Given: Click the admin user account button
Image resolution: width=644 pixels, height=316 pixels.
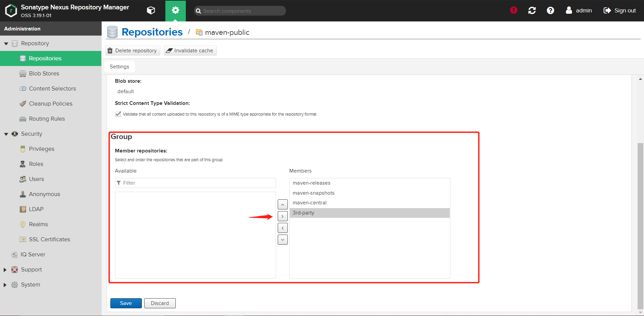Looking at the screenshot, I should (x=579, y=10).
